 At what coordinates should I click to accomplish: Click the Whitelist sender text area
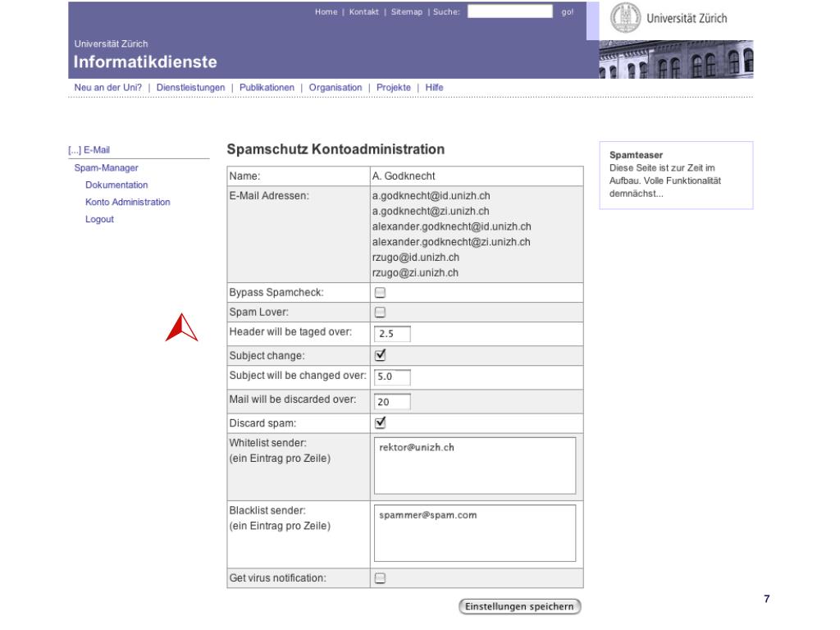(474, 467)
